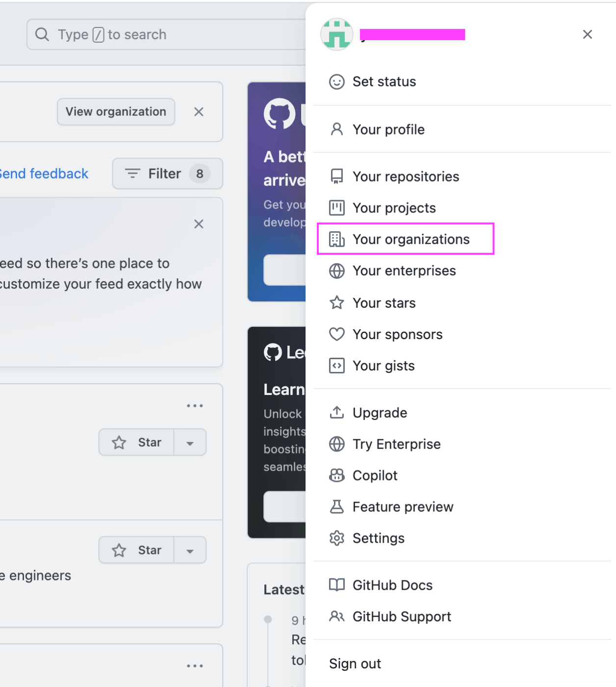The width and height of the screenshot is (616, 687).
Task: Sign out of GitHub
Action: coord(355,663)
